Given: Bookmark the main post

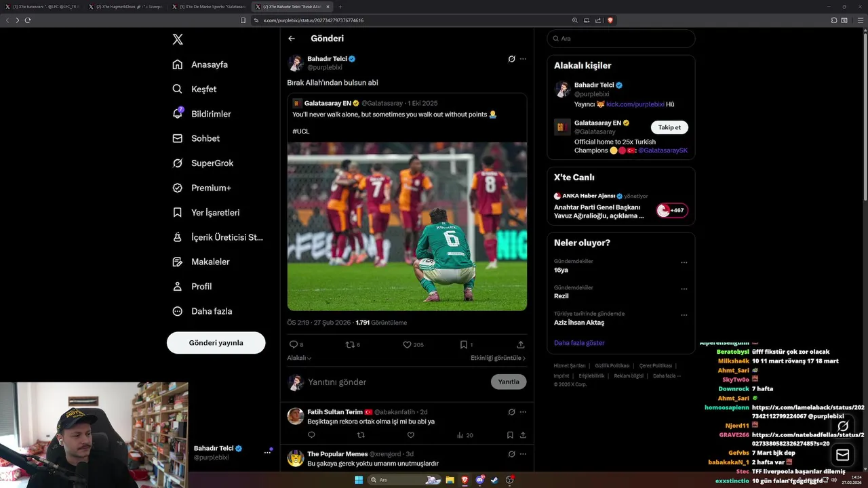Looking at the screenshot, I should (466, 344).
